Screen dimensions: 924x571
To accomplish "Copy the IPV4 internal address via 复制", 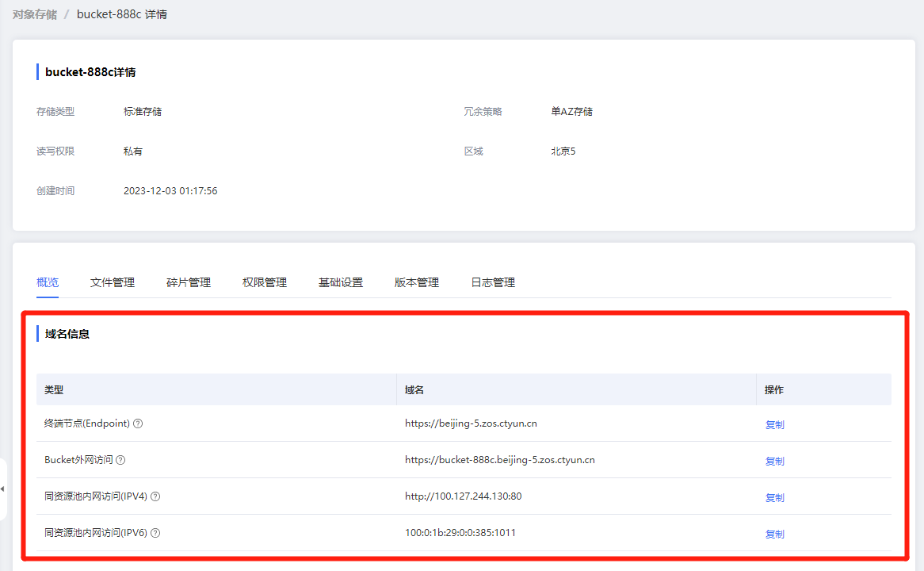I will 774,497.
